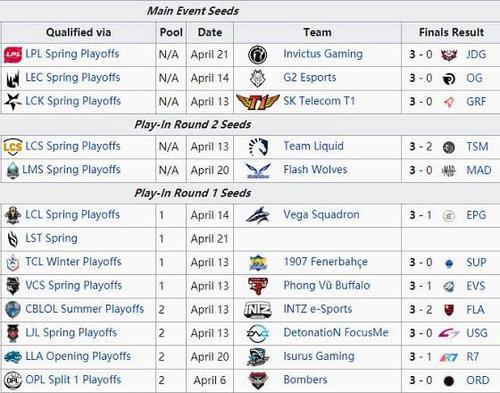Click the Finals Result column header
This screenshot has height=393, width=500.
tap(451, 33)
